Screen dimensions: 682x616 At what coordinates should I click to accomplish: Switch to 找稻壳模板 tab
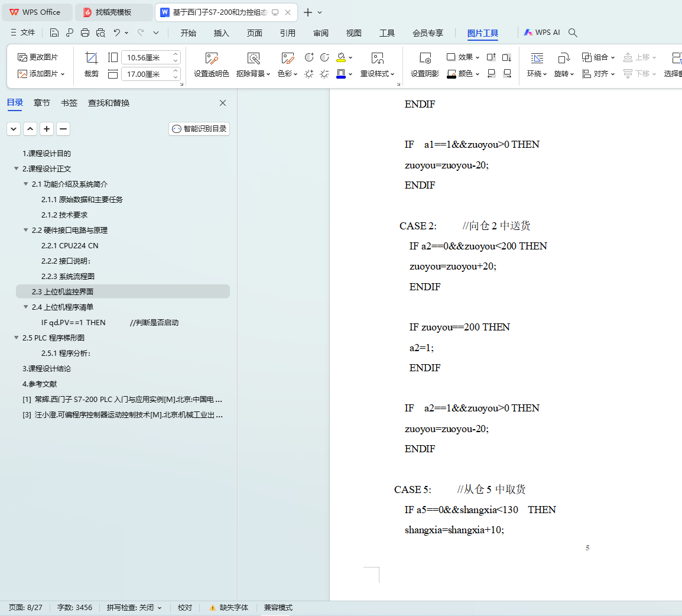[113, 12]
